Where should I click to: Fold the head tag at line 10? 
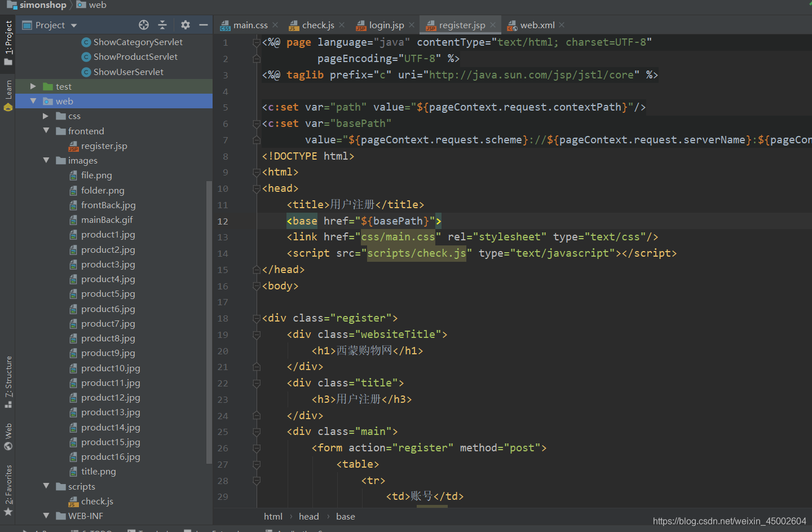257,188
